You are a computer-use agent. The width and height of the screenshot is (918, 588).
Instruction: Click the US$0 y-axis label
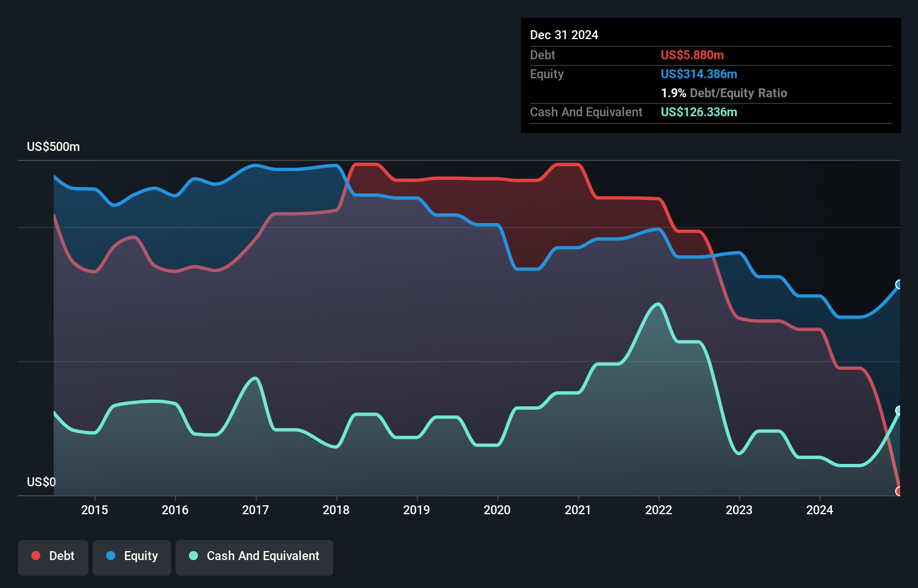tap(41, 482)
